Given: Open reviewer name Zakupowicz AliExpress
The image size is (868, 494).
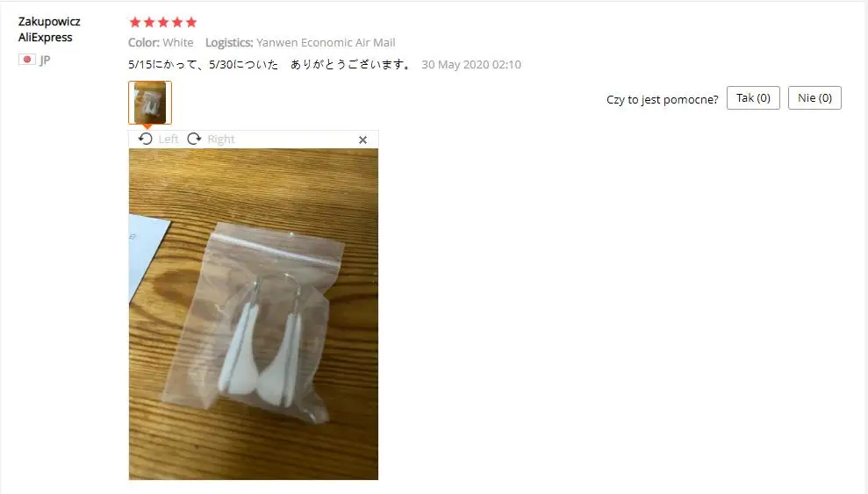Looking at the screenshot, I should click(49, 29).
